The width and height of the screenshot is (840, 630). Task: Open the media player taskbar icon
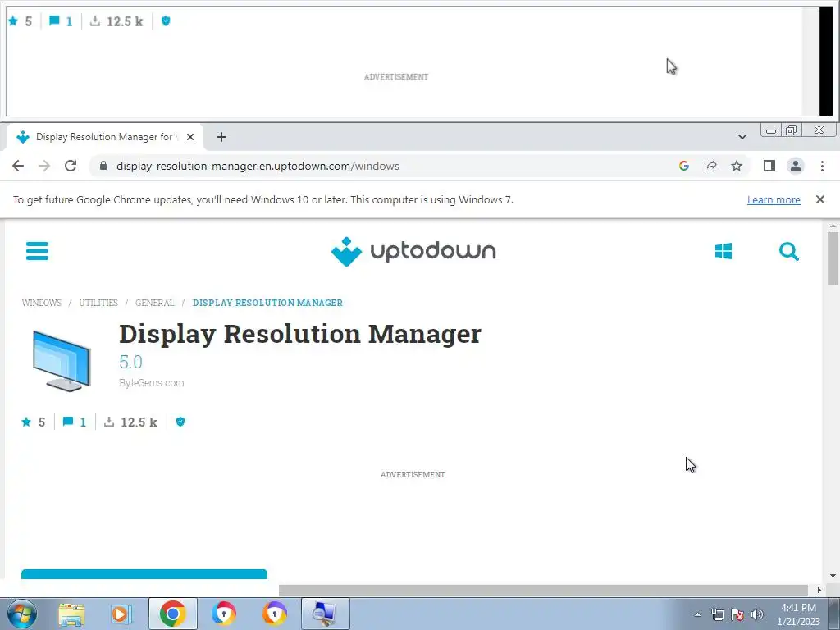(x=121, y=614)
